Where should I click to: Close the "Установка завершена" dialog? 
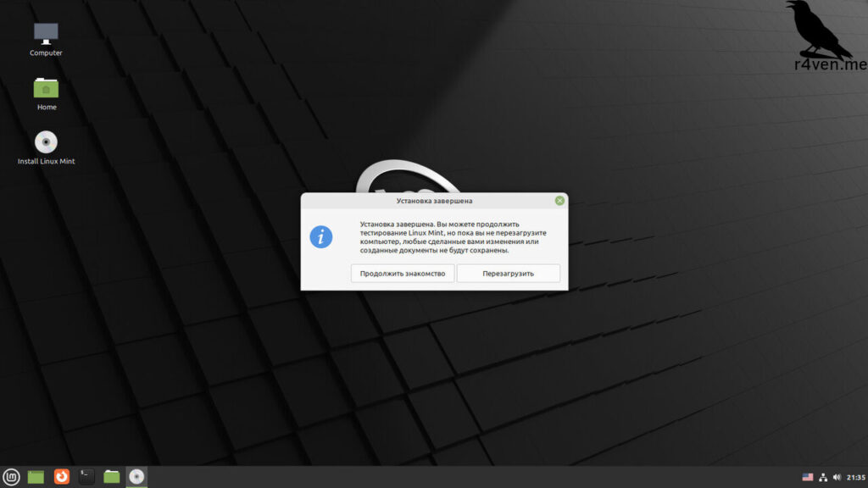pyautogui.click(x=559, y=201)
